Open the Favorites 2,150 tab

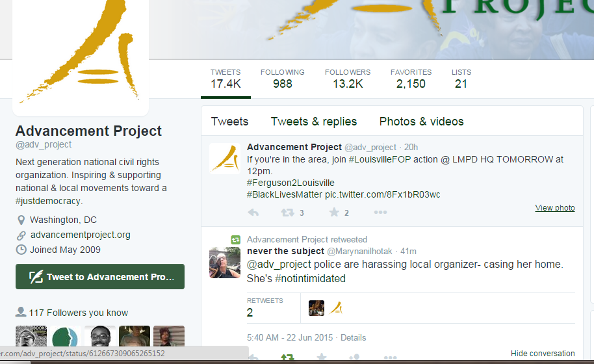click(411, 79)
